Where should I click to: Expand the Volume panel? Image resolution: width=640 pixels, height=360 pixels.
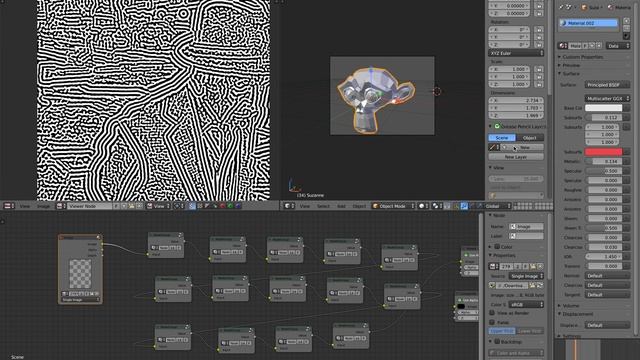(570, 305)
